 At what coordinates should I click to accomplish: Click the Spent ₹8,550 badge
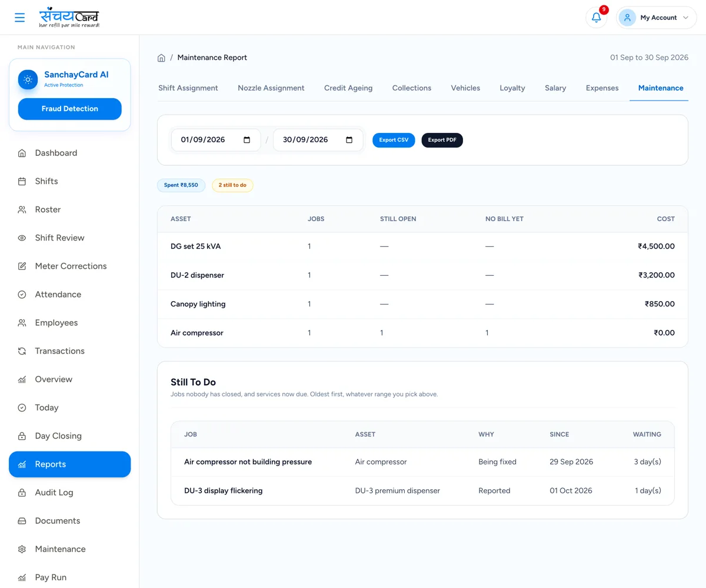[x=181, y=185]
